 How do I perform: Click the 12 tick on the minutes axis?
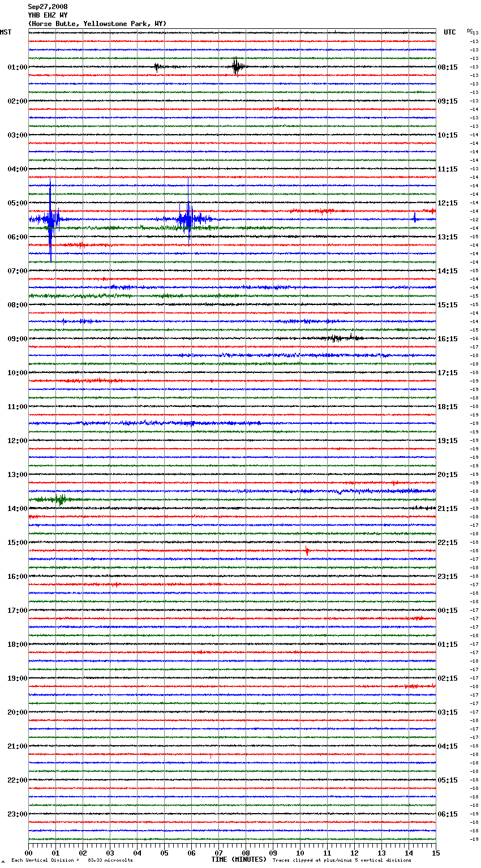point(354,853)
